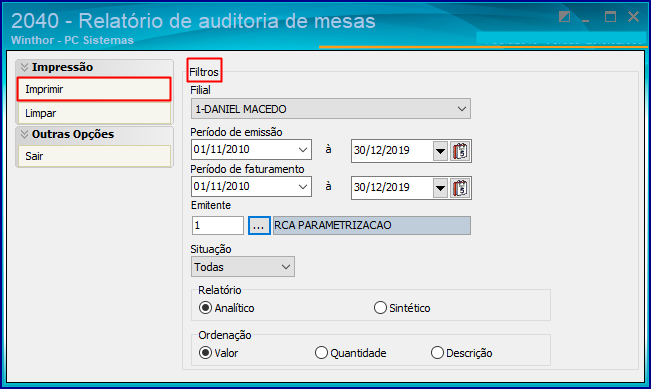
Task: Click the RCA PARAMETRIZACAO name field
Action: click(372, 225)
